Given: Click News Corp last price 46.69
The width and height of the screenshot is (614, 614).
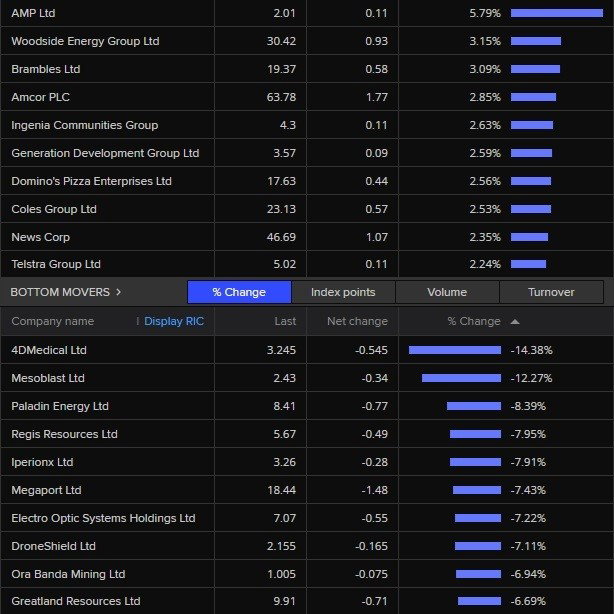Looking at the screenshot, I should [x=281, y=237].
